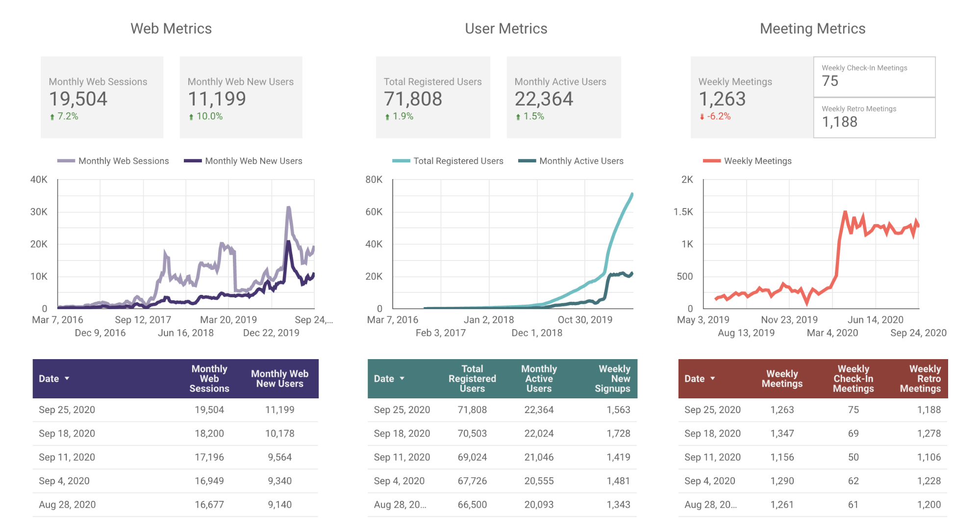This screenshot has height=522, width=980.
Task: Click the Meeting Metrics Date sort arrow
Action: 712,379
